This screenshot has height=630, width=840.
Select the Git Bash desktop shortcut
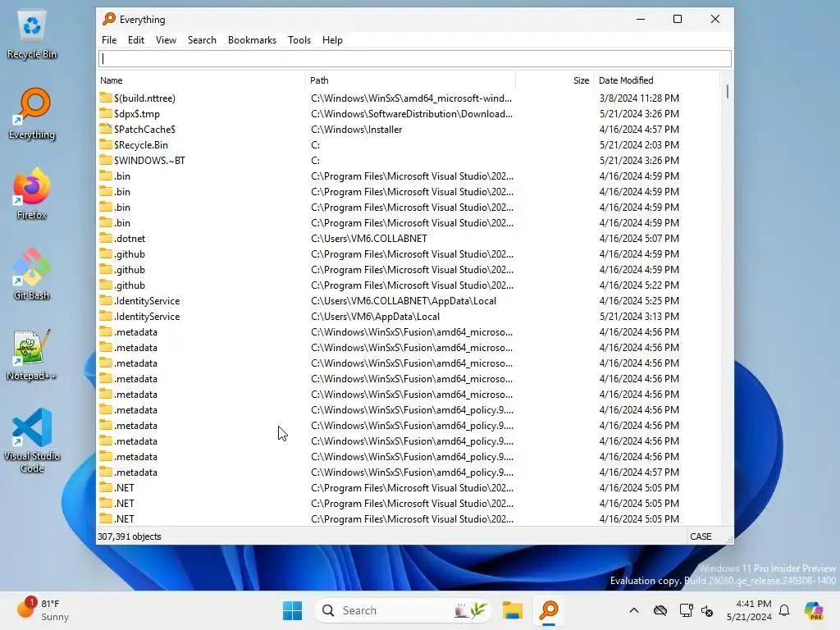click(x=32, y=276)
